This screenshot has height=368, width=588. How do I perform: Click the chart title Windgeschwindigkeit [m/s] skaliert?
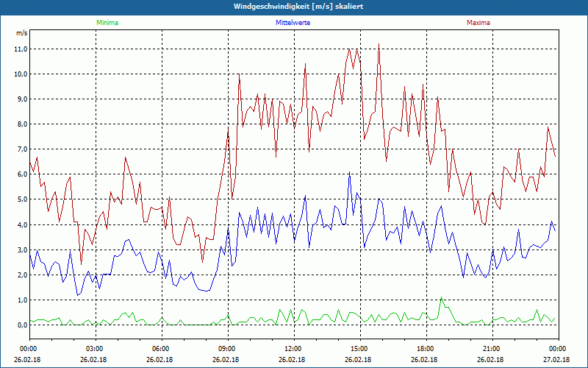point(298,7)
